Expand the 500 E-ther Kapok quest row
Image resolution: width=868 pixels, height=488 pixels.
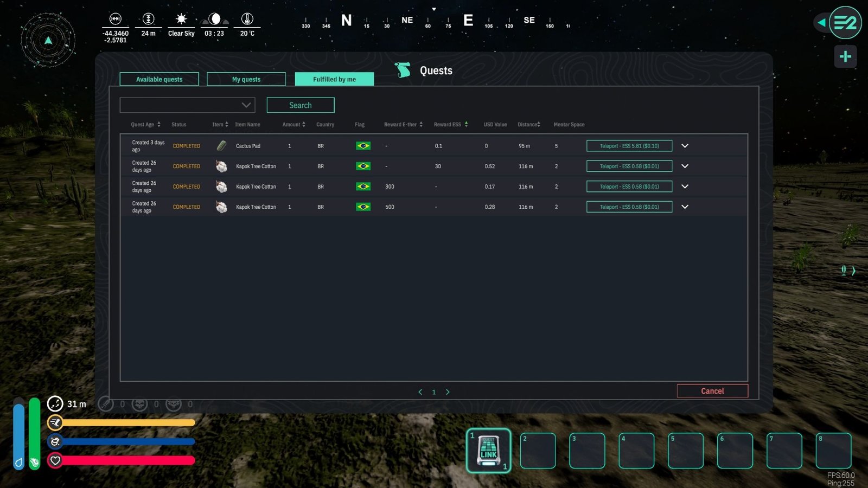[x=685, y=207]
